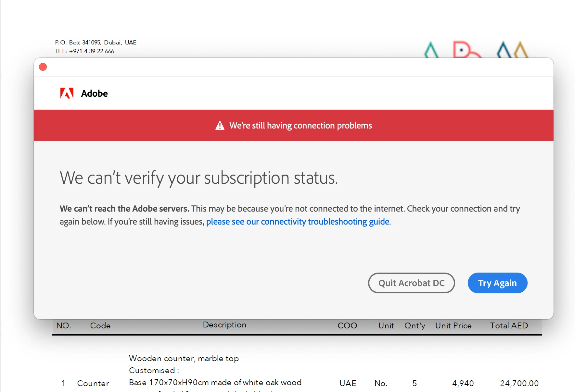575x392 pixels.
Task: Click the 'Qnt'y' column header
Action: click(x=415, y=326)
